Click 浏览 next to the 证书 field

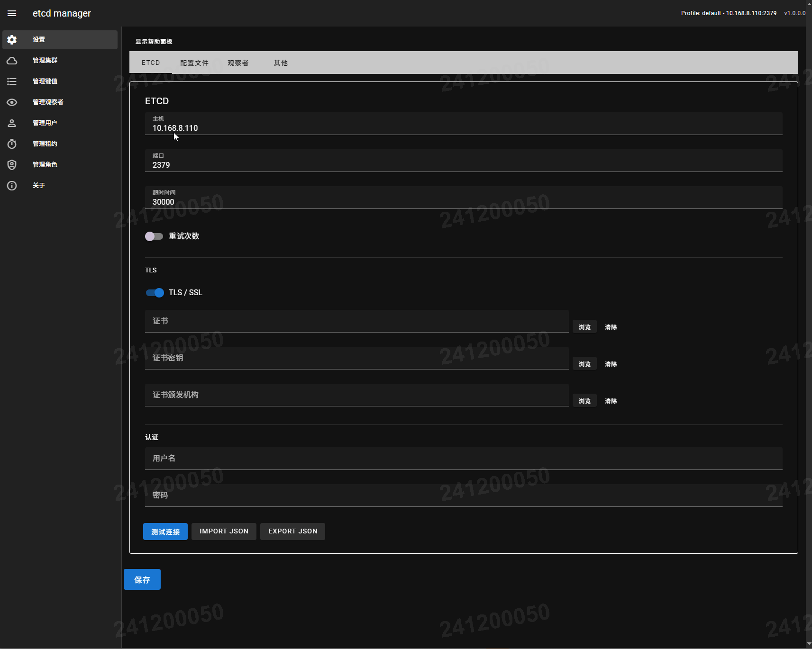click(584, 327)
